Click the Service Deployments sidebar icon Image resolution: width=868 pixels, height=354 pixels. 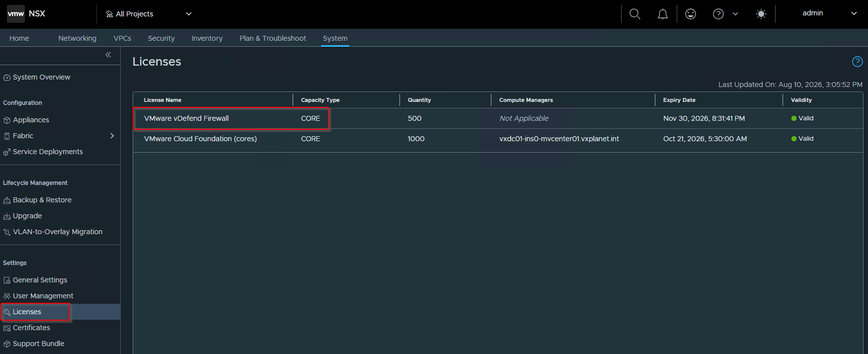click(7, 152)
